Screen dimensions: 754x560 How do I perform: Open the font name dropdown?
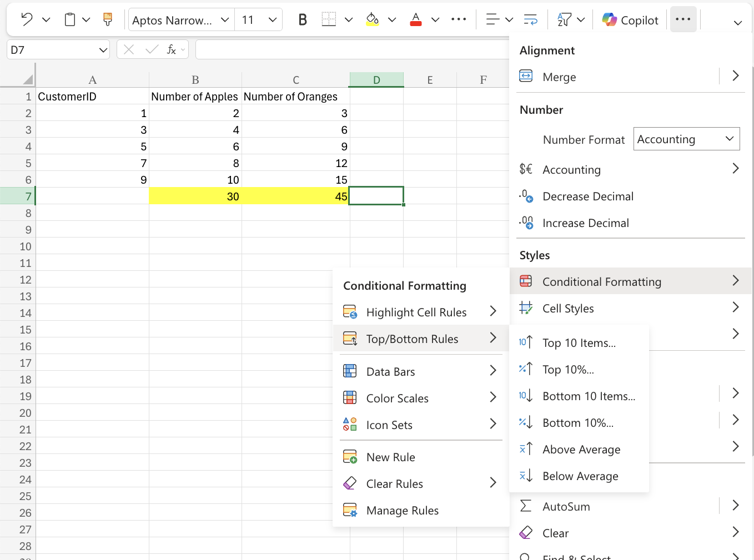tap(180, 19)
